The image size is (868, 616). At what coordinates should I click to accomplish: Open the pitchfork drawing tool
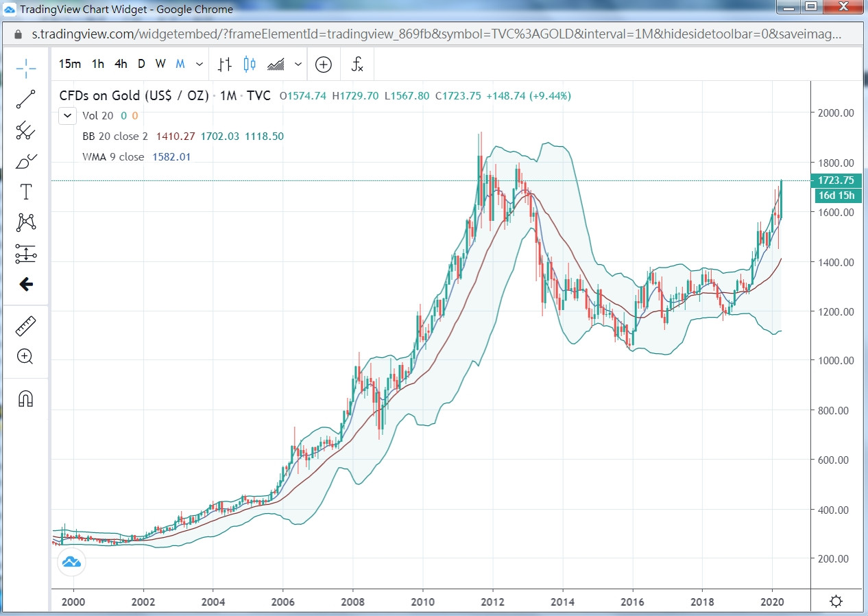click(26, 130)
